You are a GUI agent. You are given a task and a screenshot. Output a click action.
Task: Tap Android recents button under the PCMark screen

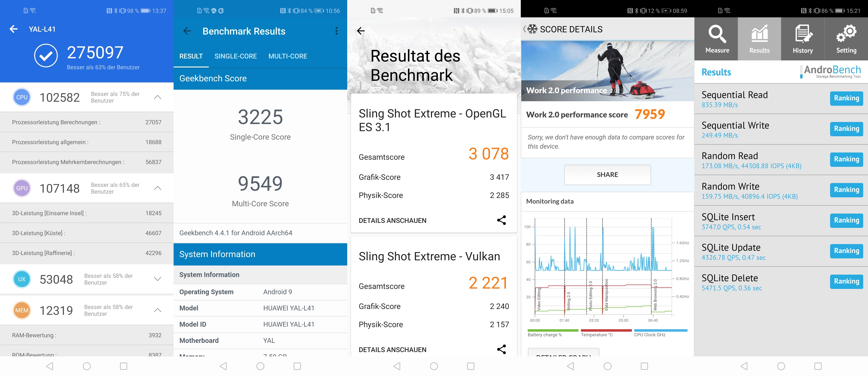(x=644, y=366)
